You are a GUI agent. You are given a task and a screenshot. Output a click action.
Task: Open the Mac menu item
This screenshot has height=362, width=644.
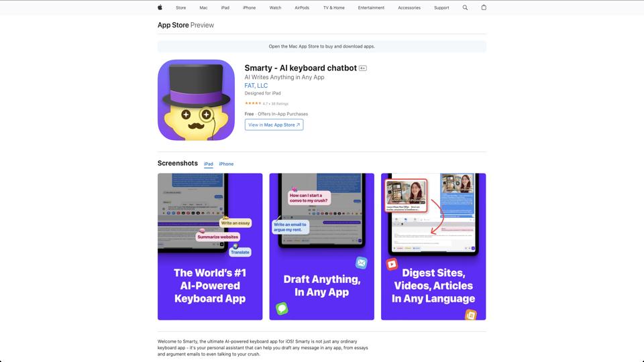tap(203, 8)
